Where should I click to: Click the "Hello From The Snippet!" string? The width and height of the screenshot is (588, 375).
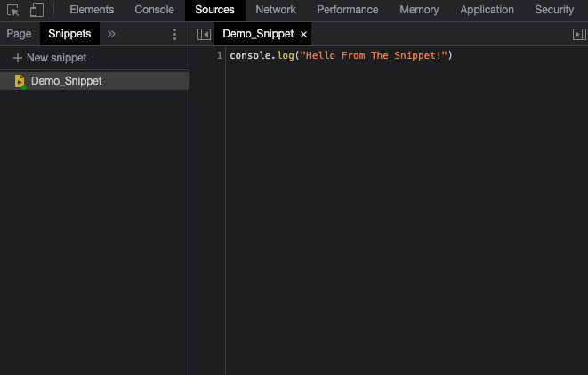374,55
